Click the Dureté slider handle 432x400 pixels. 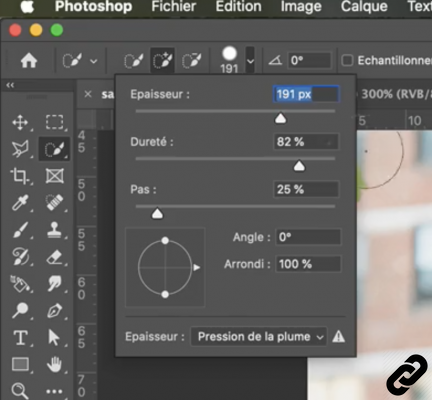[299, 166]
